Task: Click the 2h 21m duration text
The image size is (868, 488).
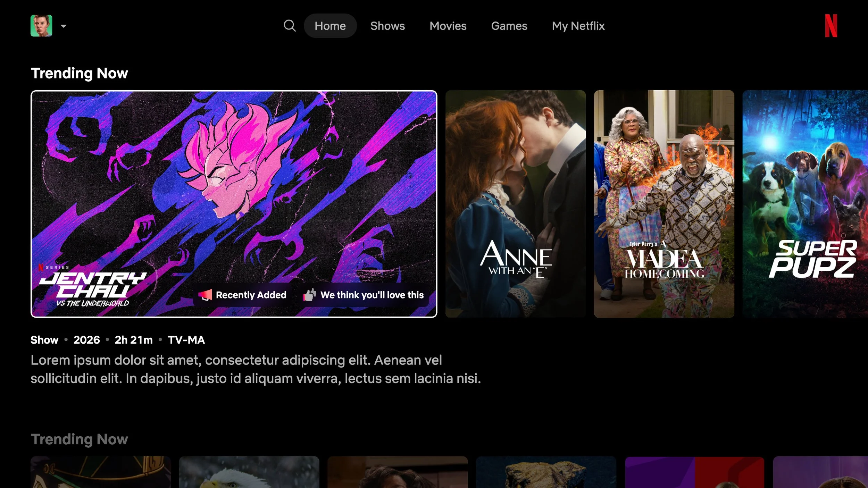Action: click(x=134, y=340)
